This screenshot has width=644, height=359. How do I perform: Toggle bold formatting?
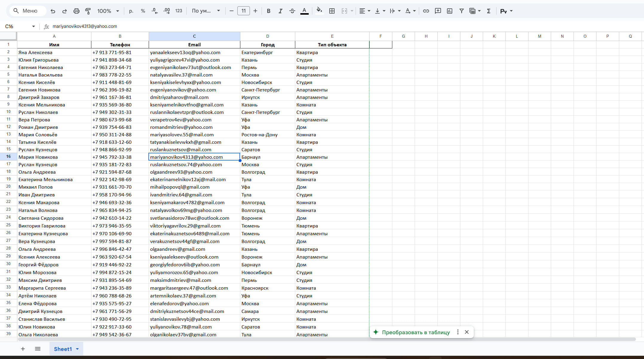point(268,11)
